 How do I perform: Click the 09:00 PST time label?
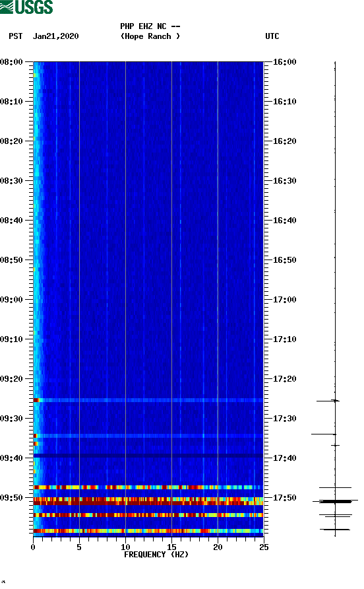coord(12,300)
